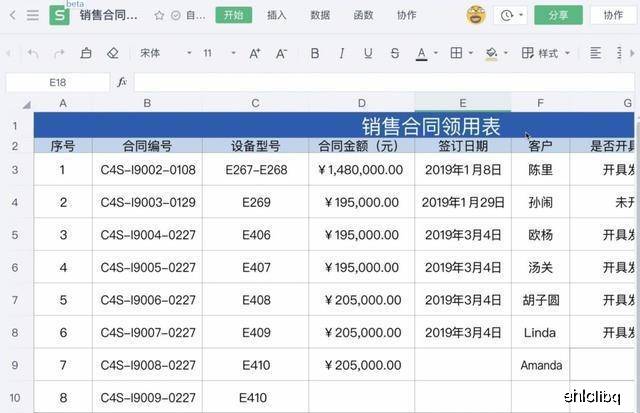The height and width of the screenshot is (413, 640).
Task: Click the vertical alignment icon at toolbar end
Action: [x=619, y=53]
